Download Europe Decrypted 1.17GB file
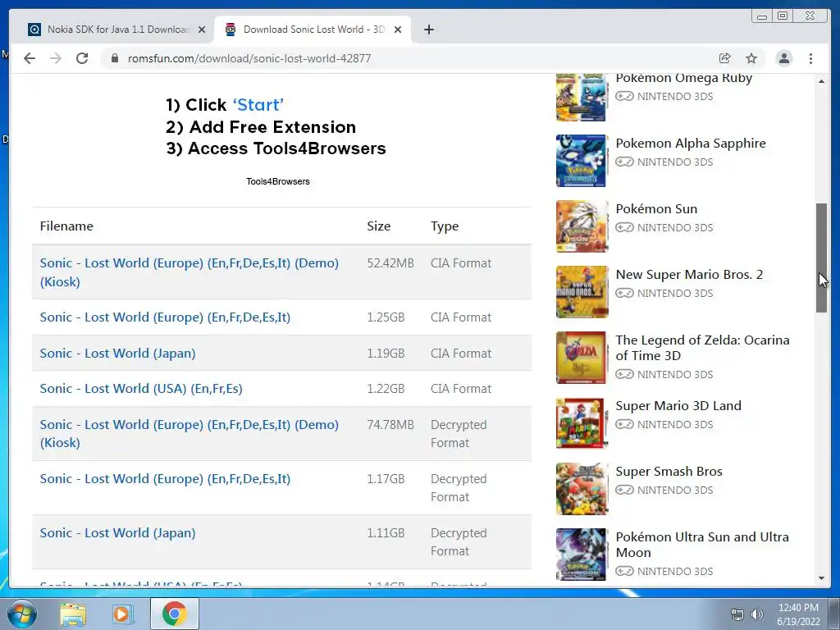Screen dimensions: 840x630 (165, 479)
